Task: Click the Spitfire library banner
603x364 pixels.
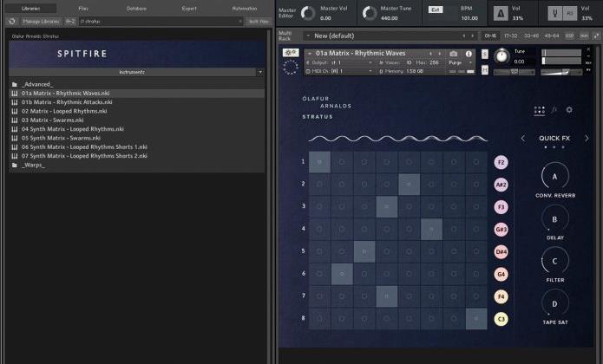Action: click(136, 54)
